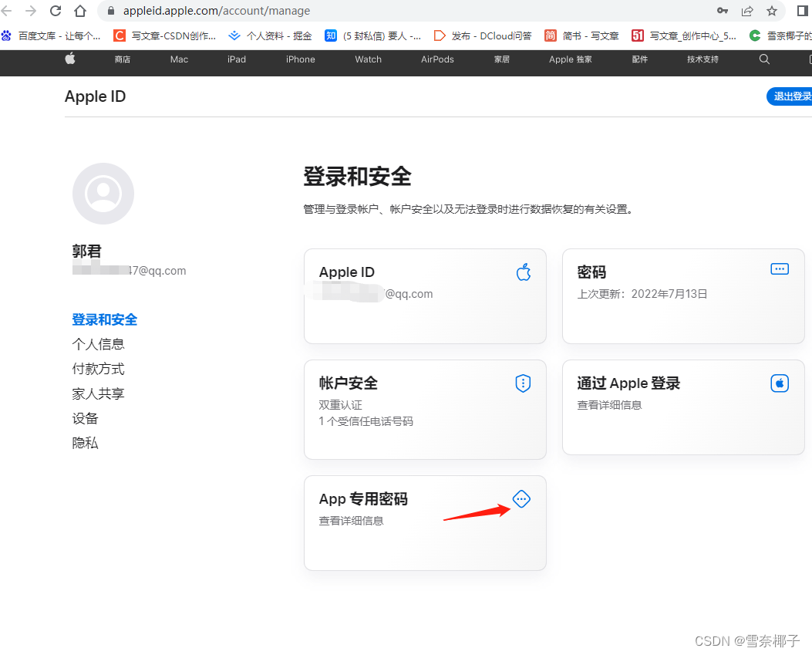The image size is (812, 655).
Task: Click the App 专用密码 card icon indicated by the arrow
Action: tap(521, 499)
